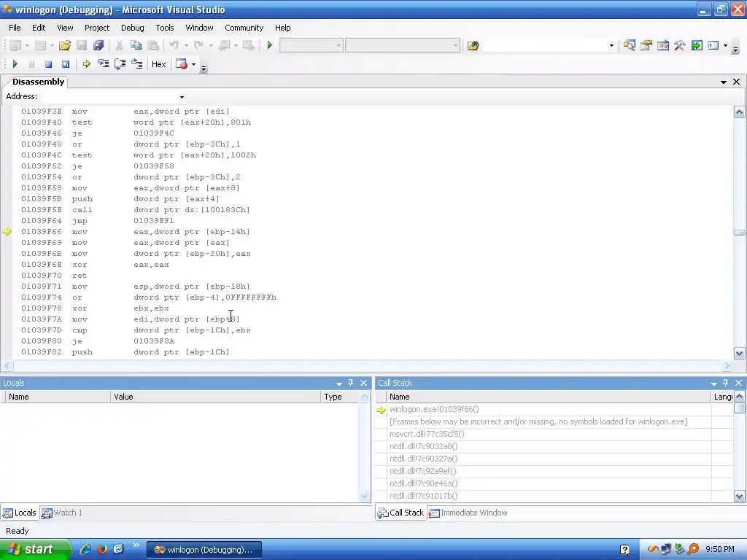Toggle Hex display button

(158, 64)
